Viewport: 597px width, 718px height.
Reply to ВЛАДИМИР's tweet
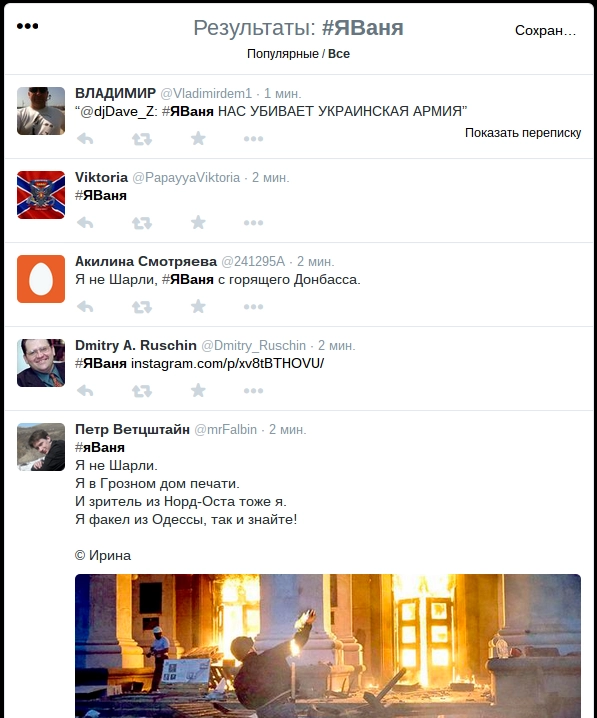click(85, 138)
